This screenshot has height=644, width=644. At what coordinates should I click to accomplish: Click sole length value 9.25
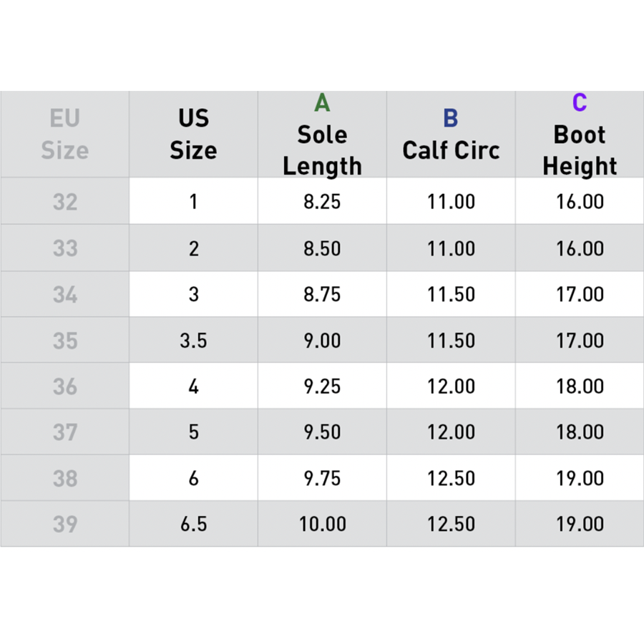322,386
